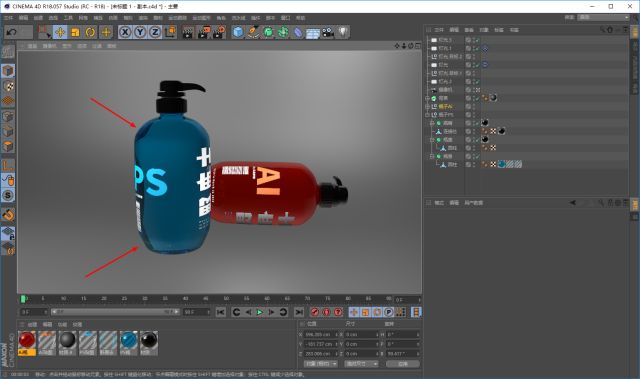Click the purple deformer icon
Image resolution: width=640 pixels, height=379 pixels.
click(298, 32)
